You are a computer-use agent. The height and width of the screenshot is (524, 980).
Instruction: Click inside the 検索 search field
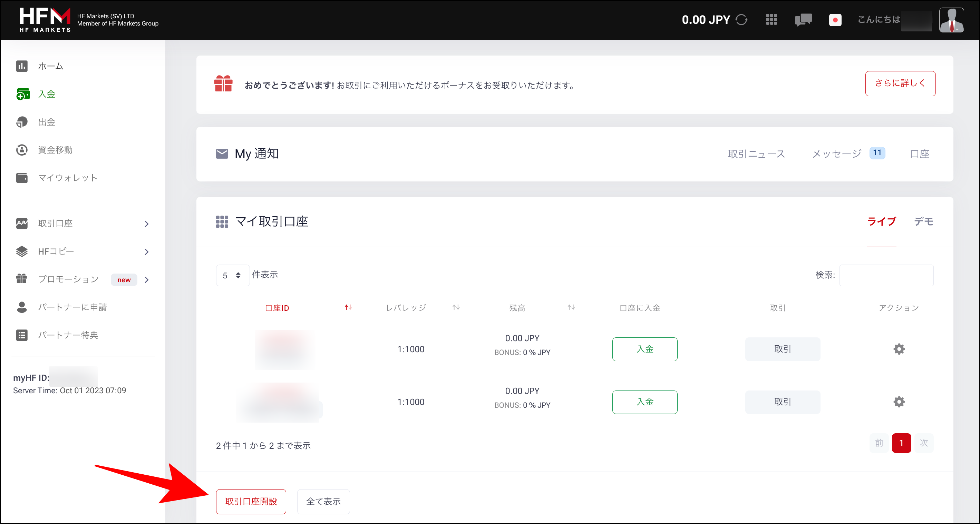pos(886,275)
